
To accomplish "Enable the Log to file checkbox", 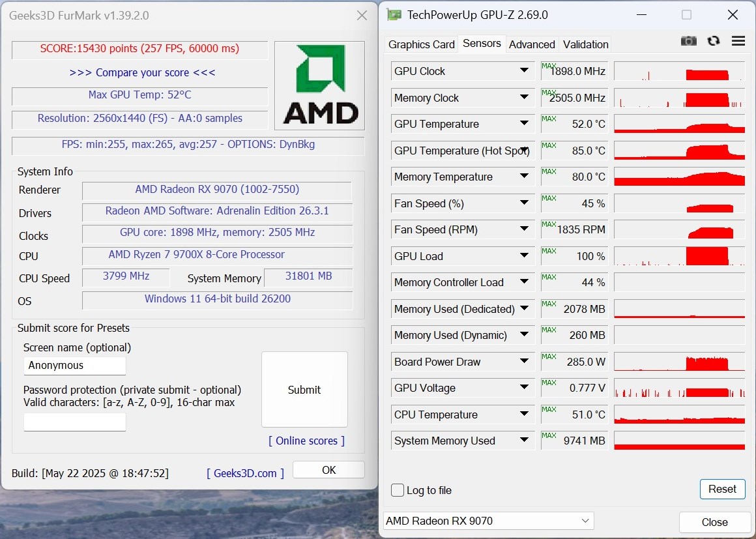I will [x=398, y=490].
